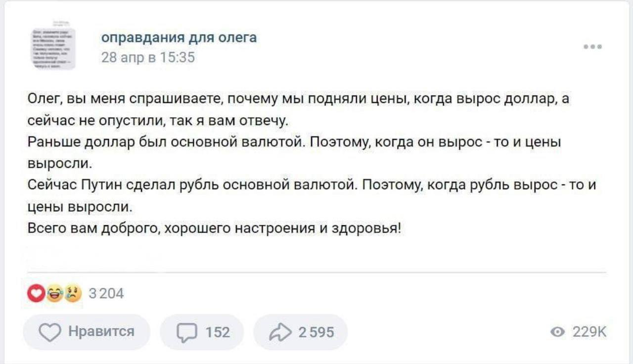The width and height of the screenshot is (633, 364).
Task: Share the post using the arrow icon
Action: pos(280,332)
